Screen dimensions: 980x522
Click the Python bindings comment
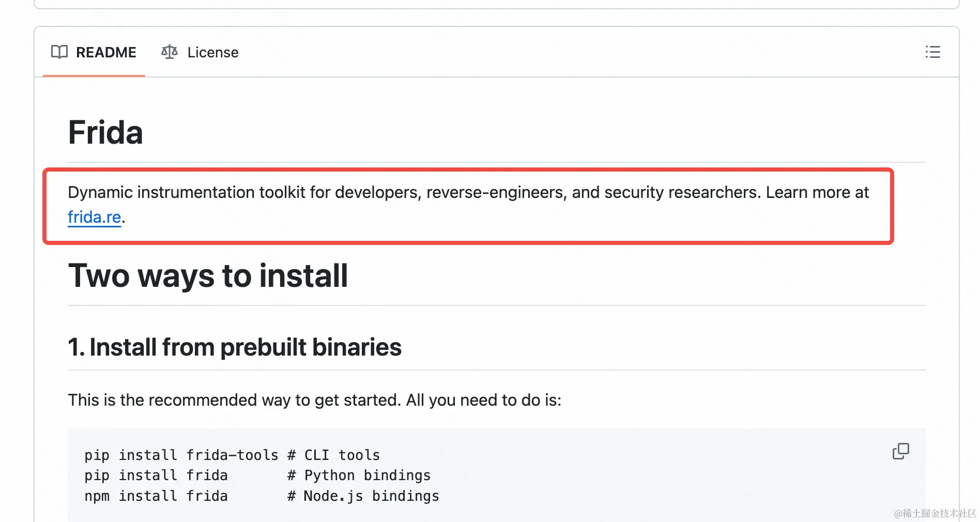tap(359, 475)
